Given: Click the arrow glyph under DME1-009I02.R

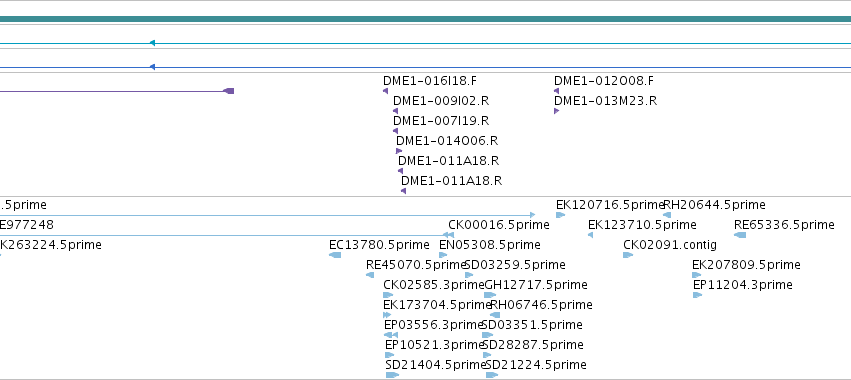Looking at the screenshot, I should (396, 111).
